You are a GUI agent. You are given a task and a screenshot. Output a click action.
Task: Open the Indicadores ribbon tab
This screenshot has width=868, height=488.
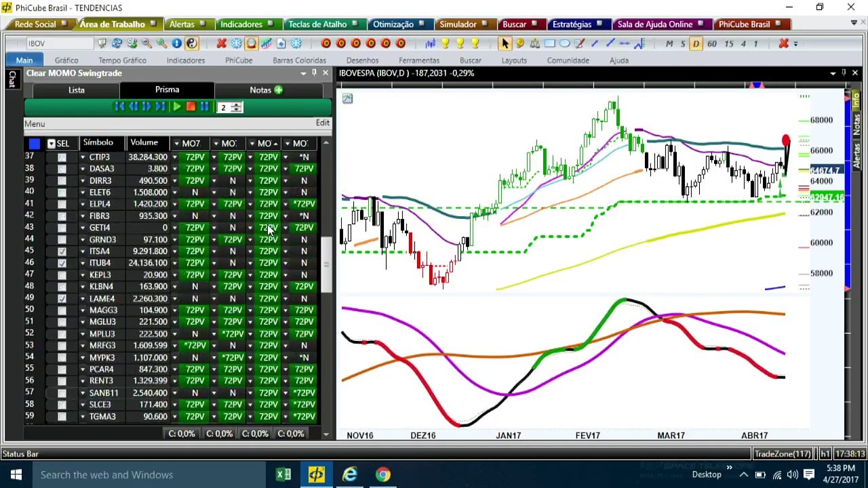186,60
